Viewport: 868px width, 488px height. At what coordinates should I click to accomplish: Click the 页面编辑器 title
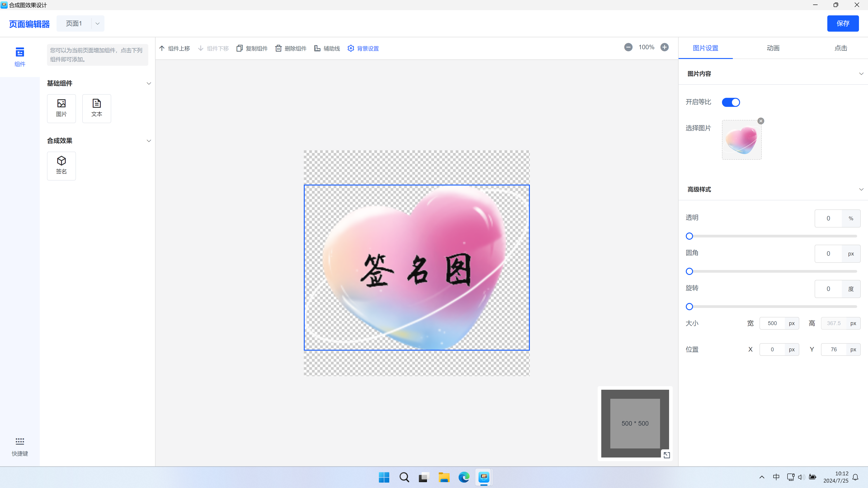(x=29, y=24)
